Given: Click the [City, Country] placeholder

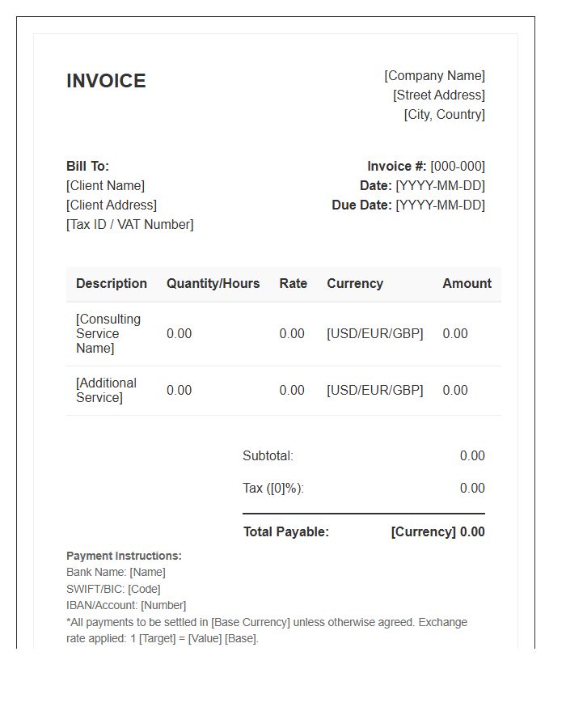Looking at the screenshot, I should pos(444,115).
